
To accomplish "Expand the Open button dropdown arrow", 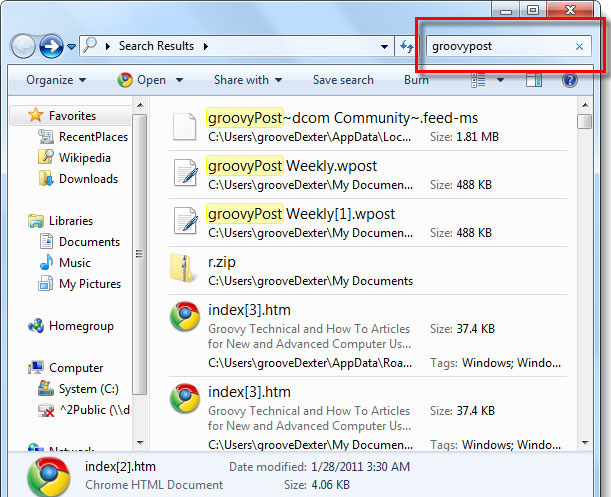I will [179, 80].
